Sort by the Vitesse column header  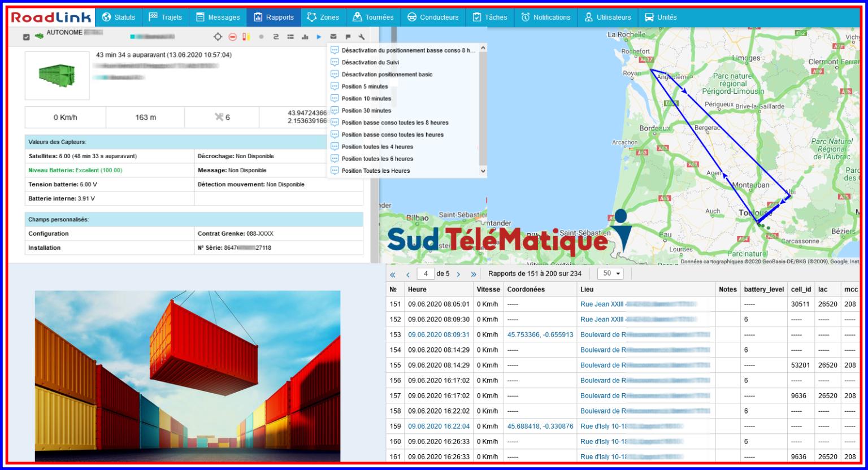(x=488, y=289)
